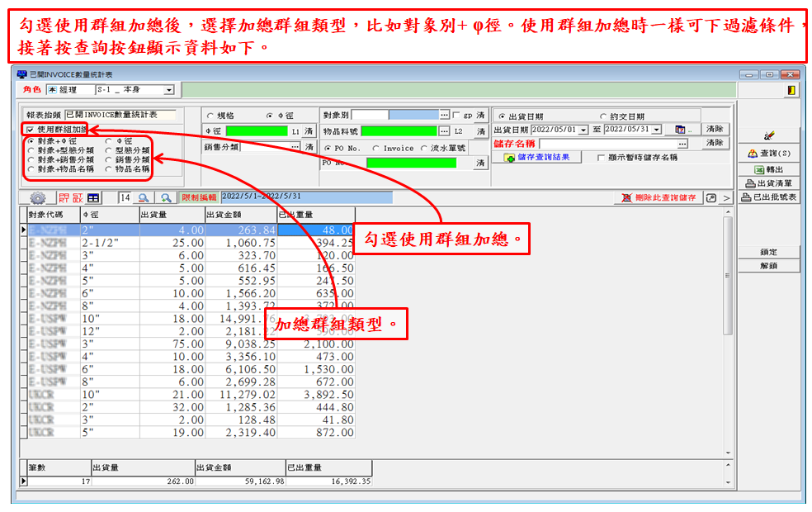The height and width of the screenshot is (512, 812).
Task: Click the exit door icon at top right
Action: [x=791, y=90]
